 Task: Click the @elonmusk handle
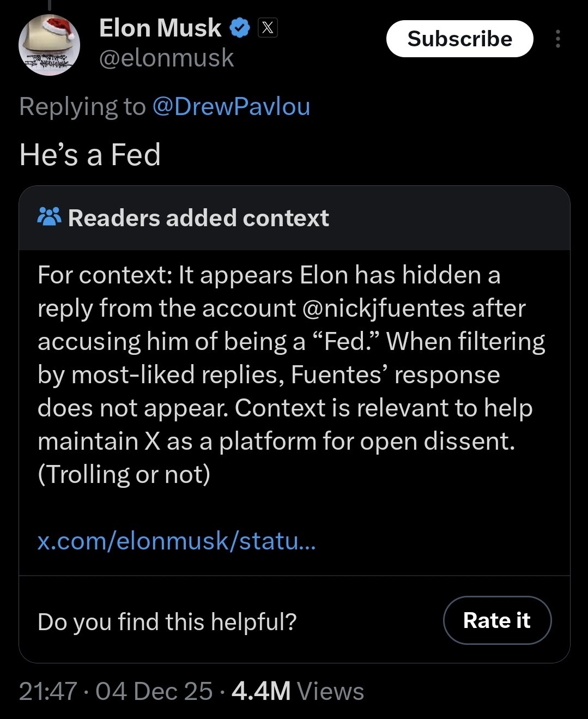point(165,58)
